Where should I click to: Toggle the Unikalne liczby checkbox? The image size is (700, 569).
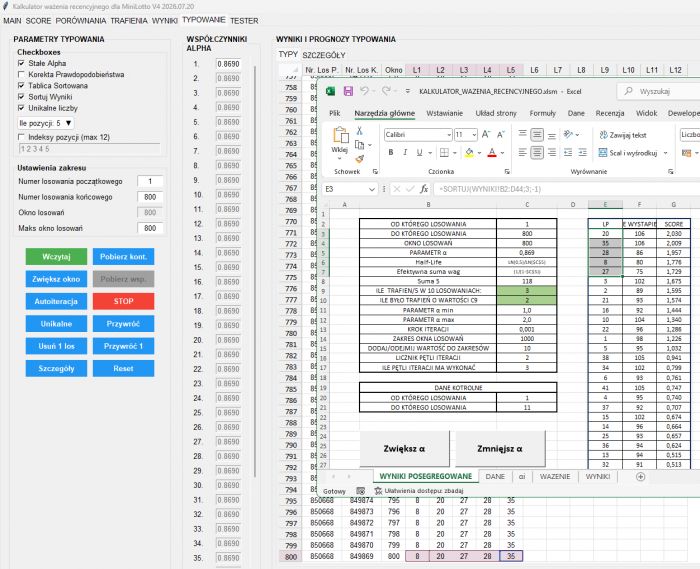click(x=21, y=108)
